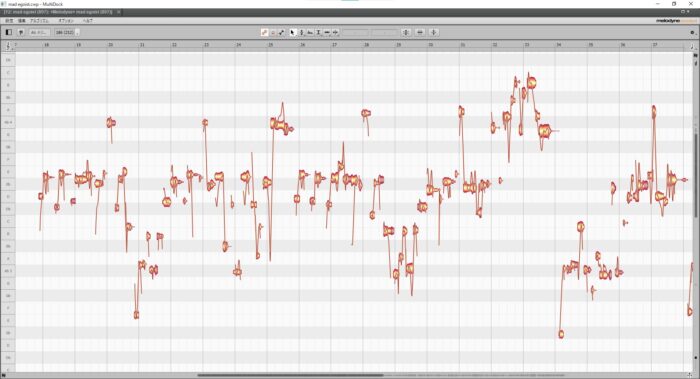The width and height of the screenshot is (700, 379).
Task: Click the tempo field showing 186
Action: click(x=65, y=33)
